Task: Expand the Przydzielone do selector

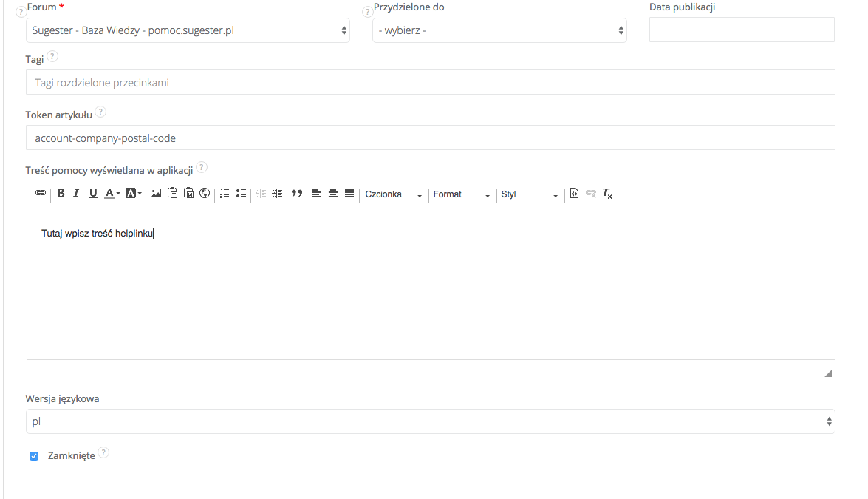Action: [499, 30]
